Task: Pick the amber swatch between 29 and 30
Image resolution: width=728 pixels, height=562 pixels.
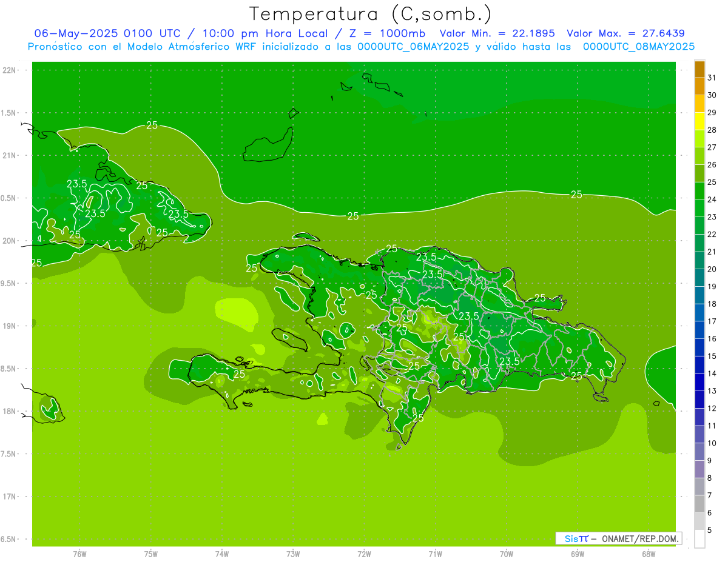Action: pyautogui.click(x=699, y=104)
